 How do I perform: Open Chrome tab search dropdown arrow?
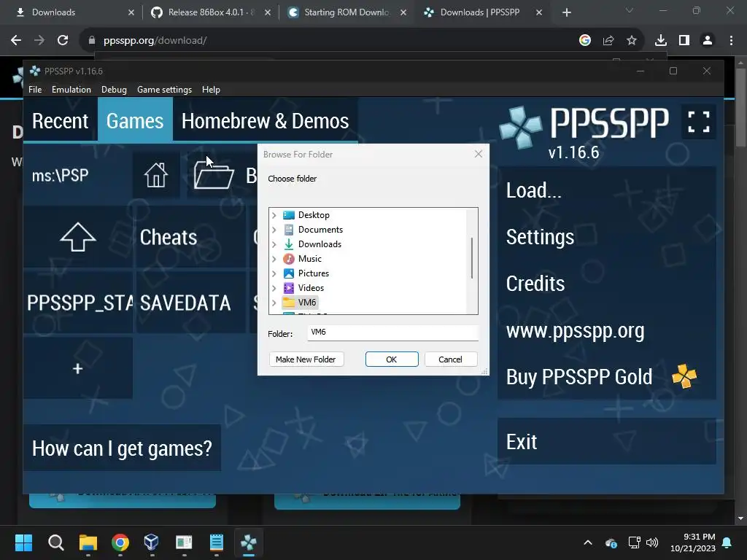630,11
